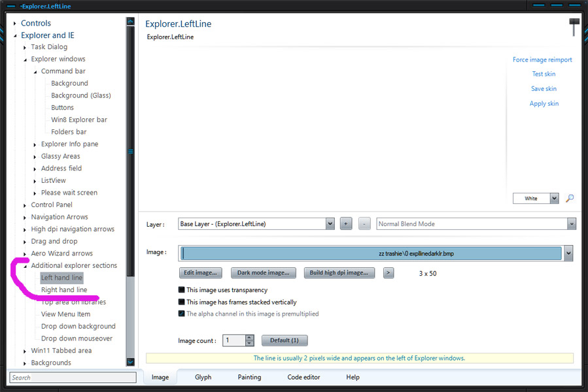588x392 pixels.
Task: Switch to the Glyph tab
Action: click(x=203, y=377)
